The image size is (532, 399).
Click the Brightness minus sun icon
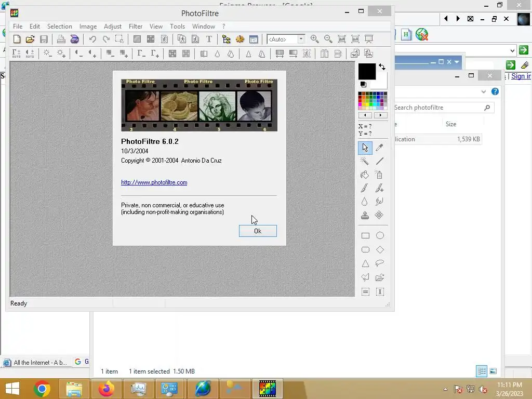tap(47, 54)
